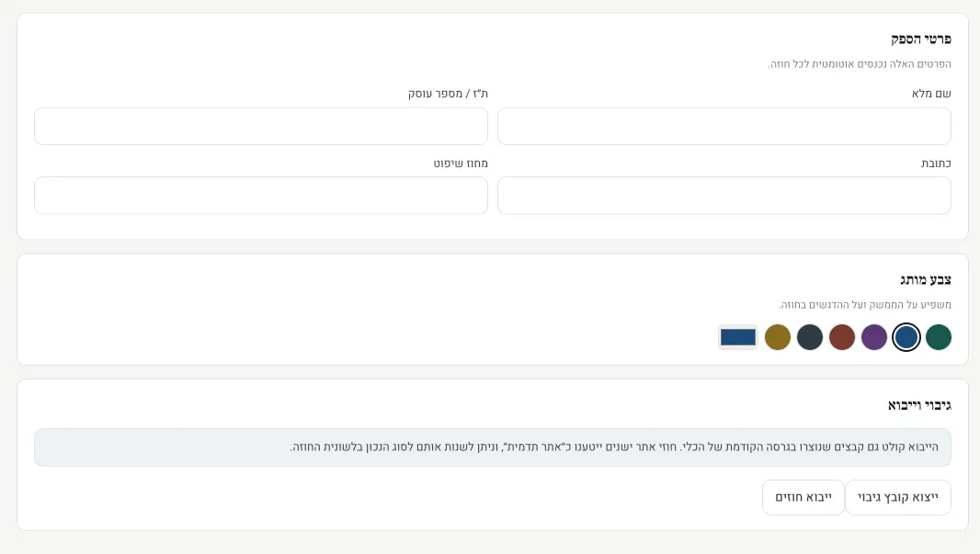The width and height of the screenshot is (980, 554).
Task: Pick the dark slate brand color swatch
Action: click(x=809, y=337)
